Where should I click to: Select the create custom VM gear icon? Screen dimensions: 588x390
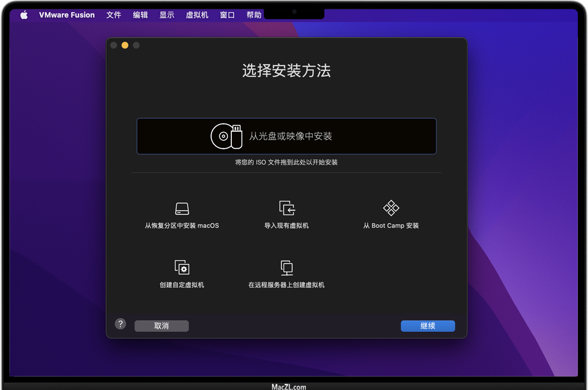point(182,267)
